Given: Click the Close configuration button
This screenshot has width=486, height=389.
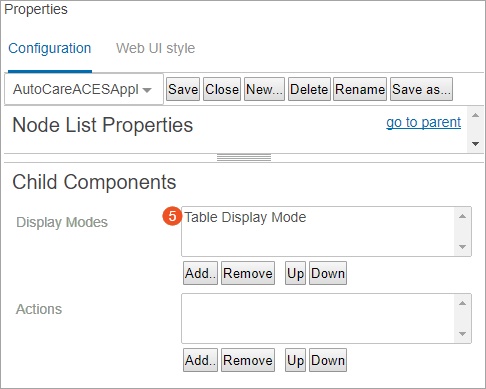Looking at the screenshot, I should click(x=222, y=89).
